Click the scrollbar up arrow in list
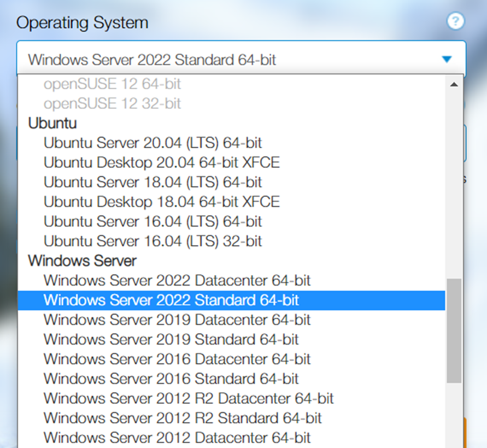 tap(454, 84)
